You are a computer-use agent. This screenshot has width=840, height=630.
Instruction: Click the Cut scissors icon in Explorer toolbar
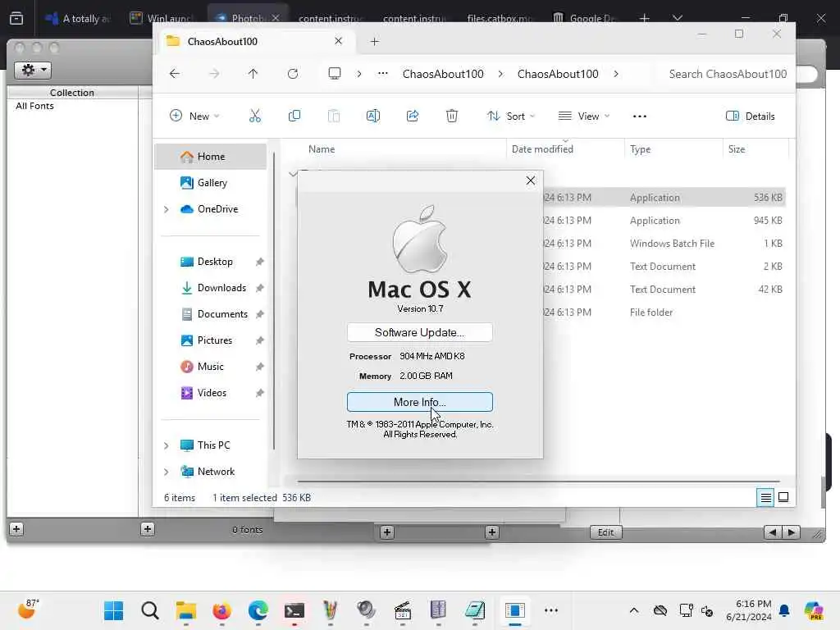pos(255,116)
